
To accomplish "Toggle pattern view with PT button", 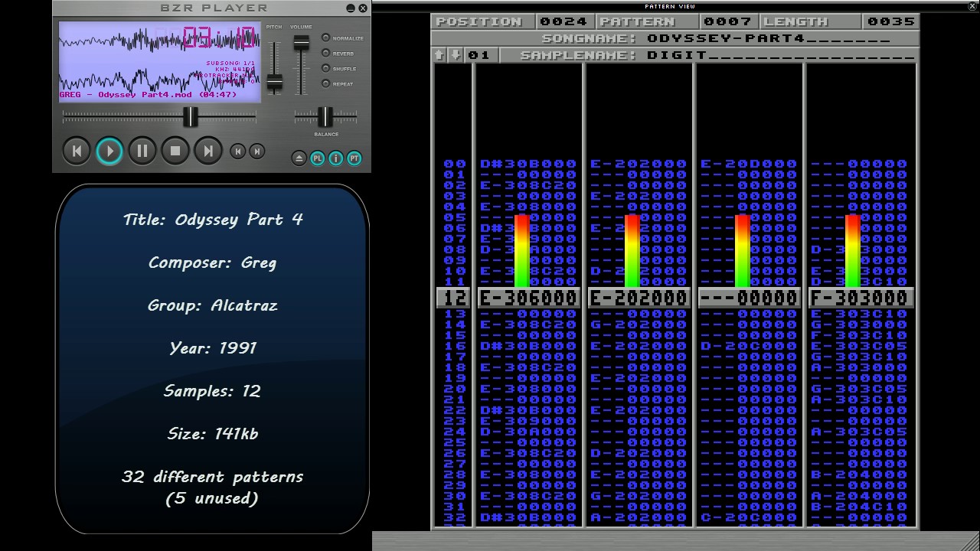I will coord(354,158).
